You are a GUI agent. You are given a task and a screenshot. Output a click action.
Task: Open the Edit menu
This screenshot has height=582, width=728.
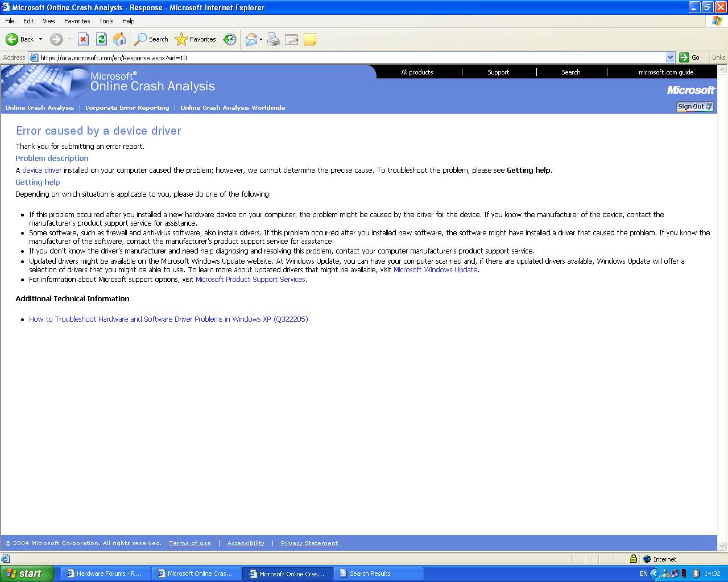pyautogui.click(x=28, y=21)
